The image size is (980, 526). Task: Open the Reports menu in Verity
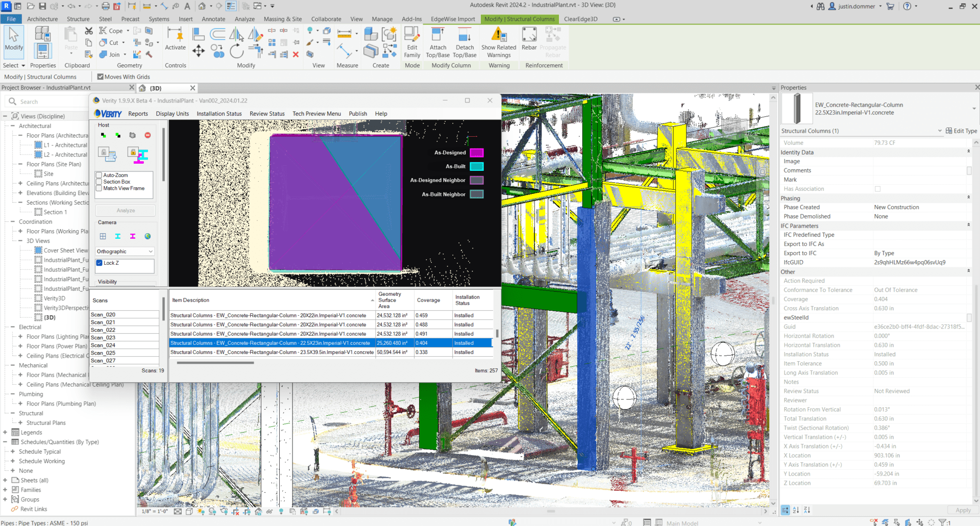click(138, 113)
